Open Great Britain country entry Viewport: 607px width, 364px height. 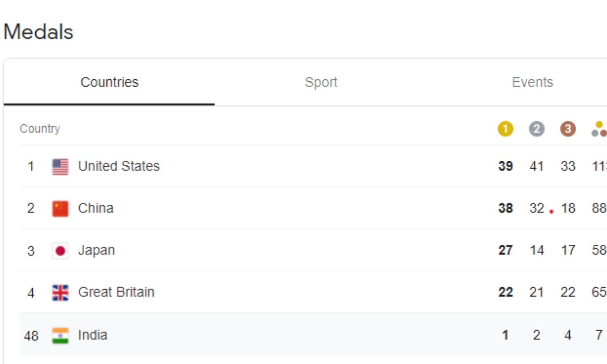click(116, 292)
